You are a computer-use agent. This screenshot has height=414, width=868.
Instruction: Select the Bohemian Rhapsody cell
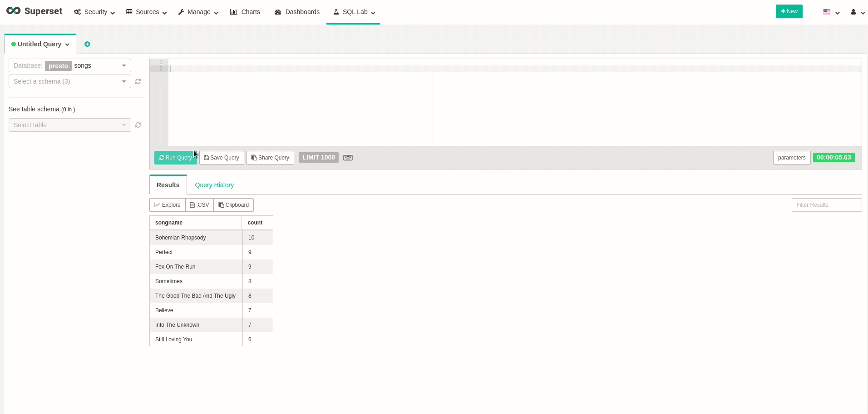tap(196, 238)
